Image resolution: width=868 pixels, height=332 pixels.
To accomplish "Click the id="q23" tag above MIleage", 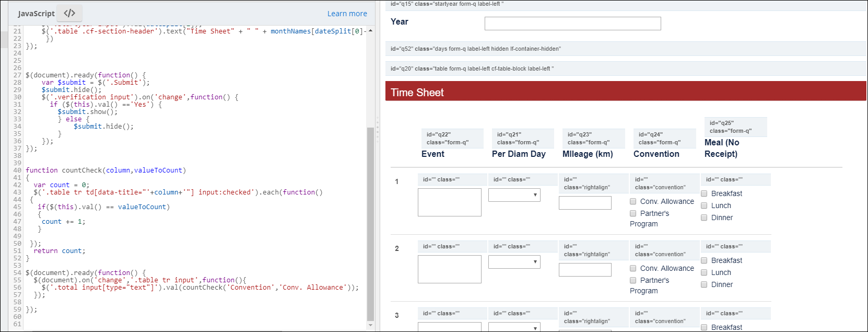I will (x=594, y=139).
